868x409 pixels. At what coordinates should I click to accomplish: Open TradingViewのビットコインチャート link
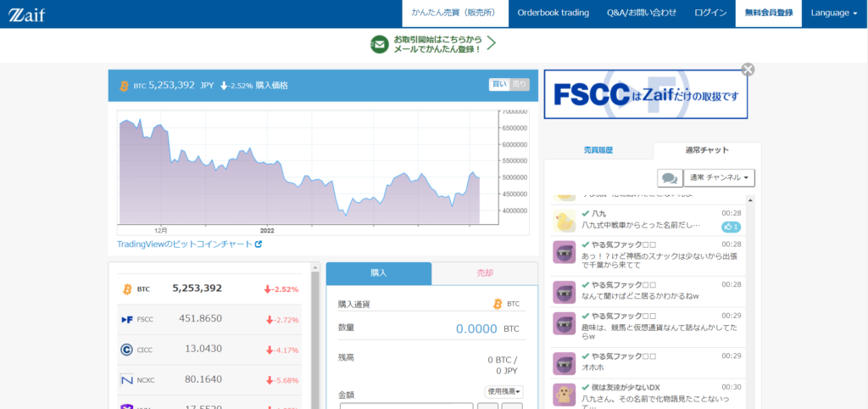[x=185, y=244]
